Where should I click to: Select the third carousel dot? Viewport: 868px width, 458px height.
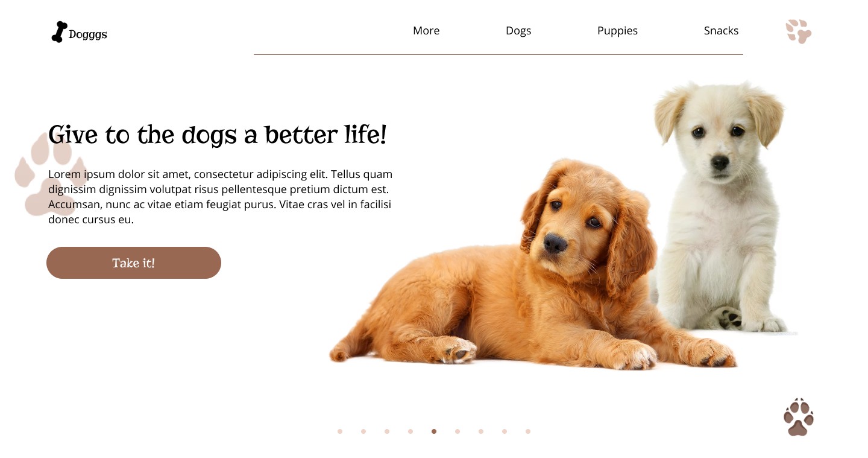tap(387, 431)
